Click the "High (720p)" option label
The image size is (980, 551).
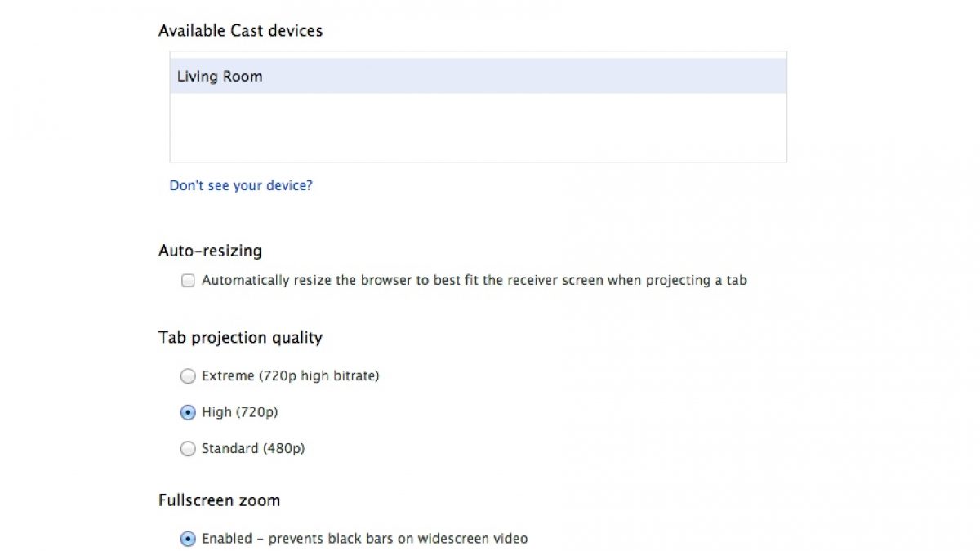click(240, 413)
